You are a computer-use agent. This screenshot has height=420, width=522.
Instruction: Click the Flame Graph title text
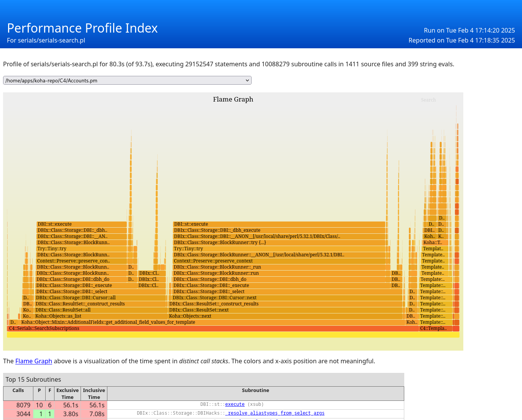233,99
